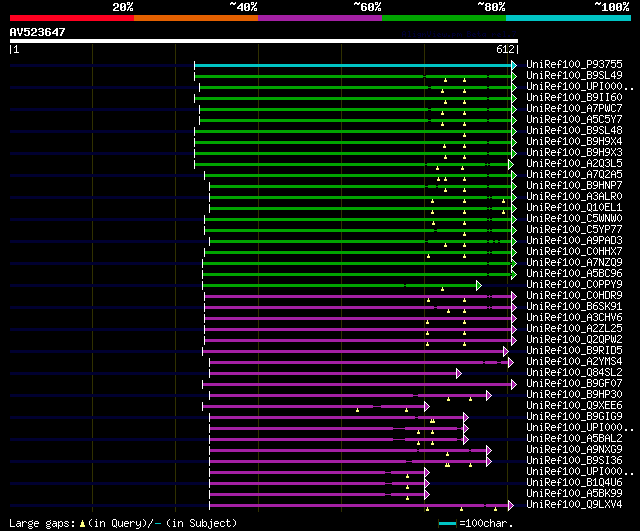The width and height of the screenshot is (640, 531).
Task: Pick the UniRef100_C0HHX7 hit name
Action: [574, 252]
